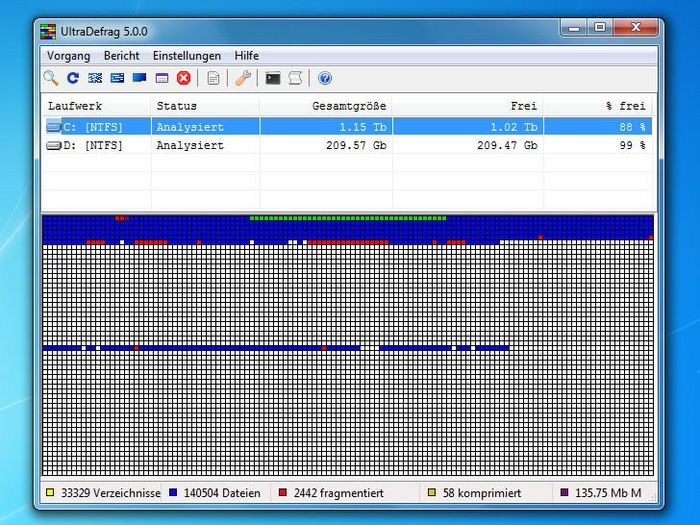Click 58 komprimiert status bar text
Image resolution: width=700 pixels, height=525 pixels.
(x=482, y=493)
